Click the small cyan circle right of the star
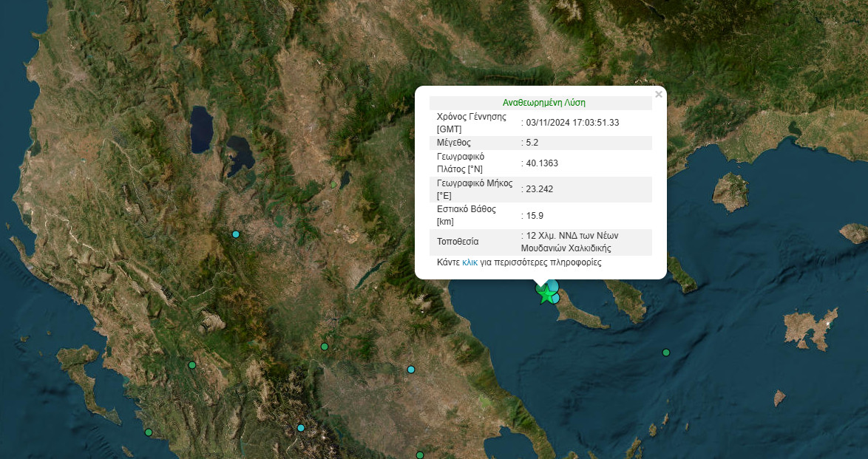This screenshot has height=459, width=868. 555,299
